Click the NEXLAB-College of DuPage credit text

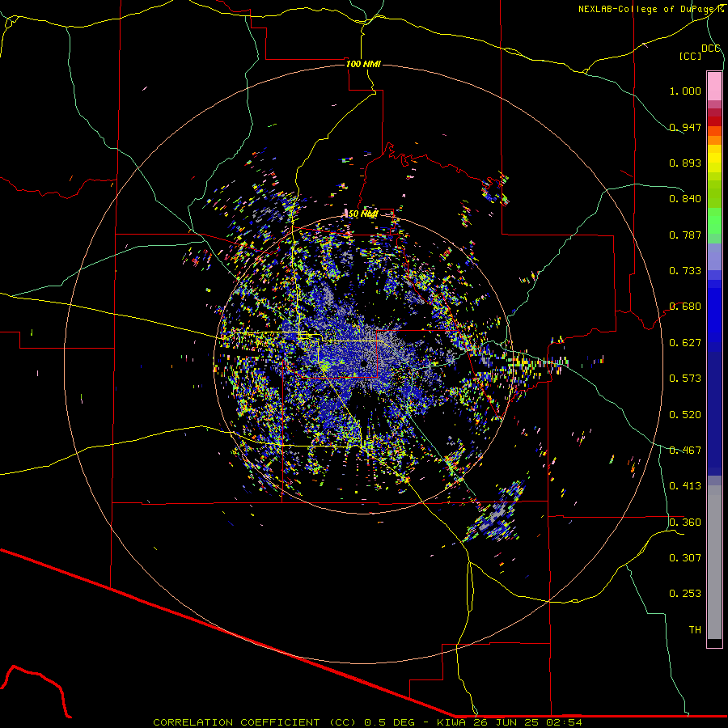point(651,9)
